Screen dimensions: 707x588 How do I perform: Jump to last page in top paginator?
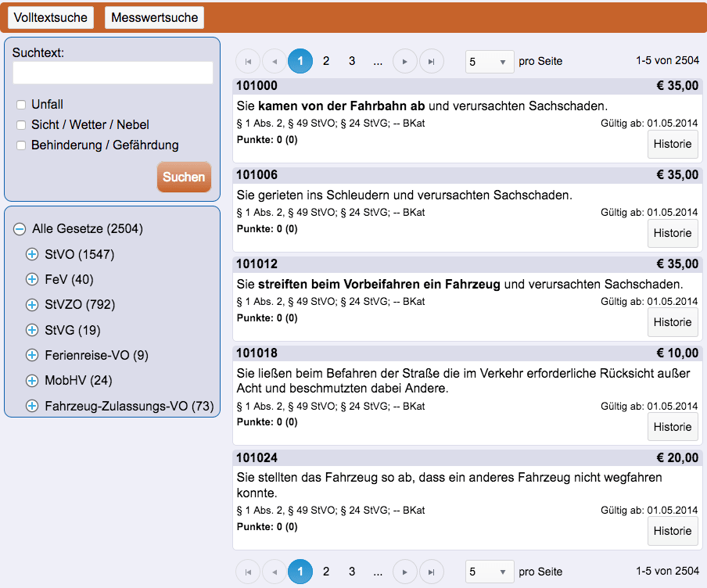tap(431, 61)
